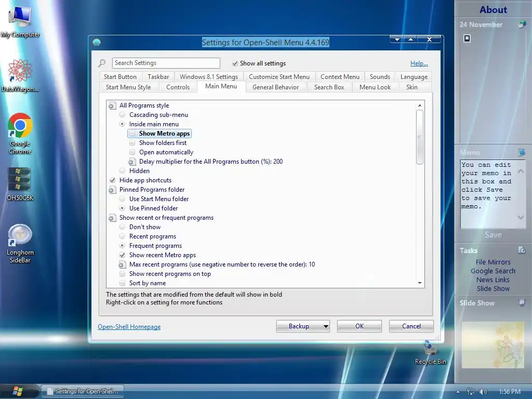Switch to the Taskbar tab
Viewport: 532px width, 399px height.
(x=158, y=77)
